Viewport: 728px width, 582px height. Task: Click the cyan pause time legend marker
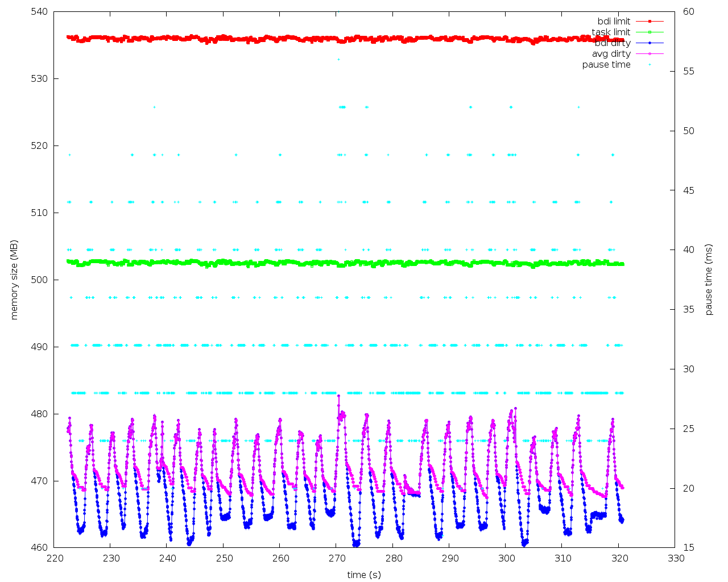pos(650,64)
